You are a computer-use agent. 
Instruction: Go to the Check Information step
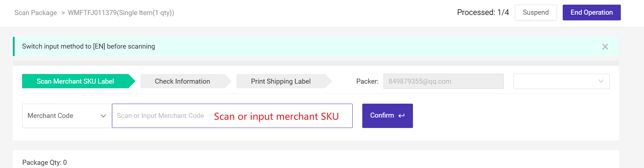click(x=183, y=81)
